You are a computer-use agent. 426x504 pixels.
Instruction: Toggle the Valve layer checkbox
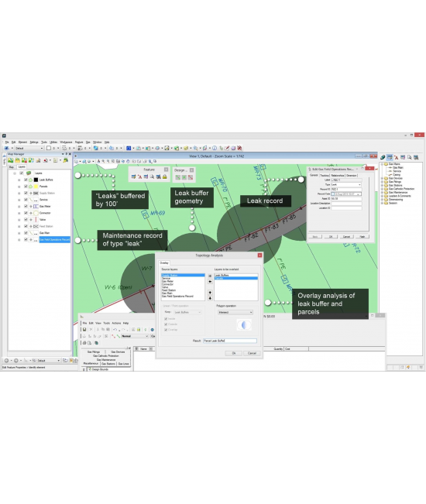[x=26, y=220]
